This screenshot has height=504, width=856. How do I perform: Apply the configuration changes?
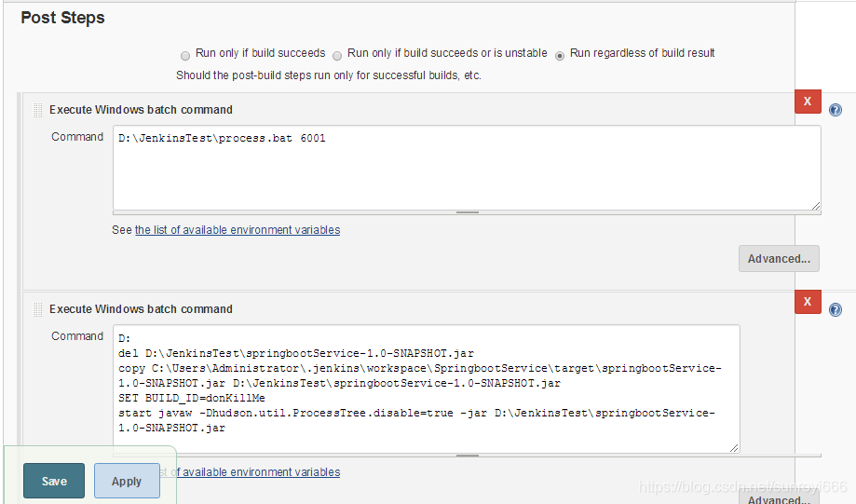(127, 481)
